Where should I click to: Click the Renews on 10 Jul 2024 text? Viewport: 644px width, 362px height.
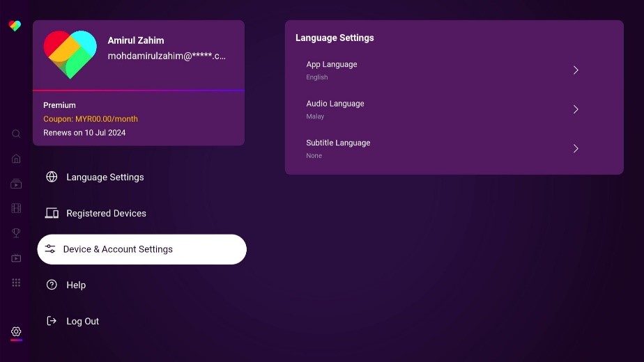[84, 132]
